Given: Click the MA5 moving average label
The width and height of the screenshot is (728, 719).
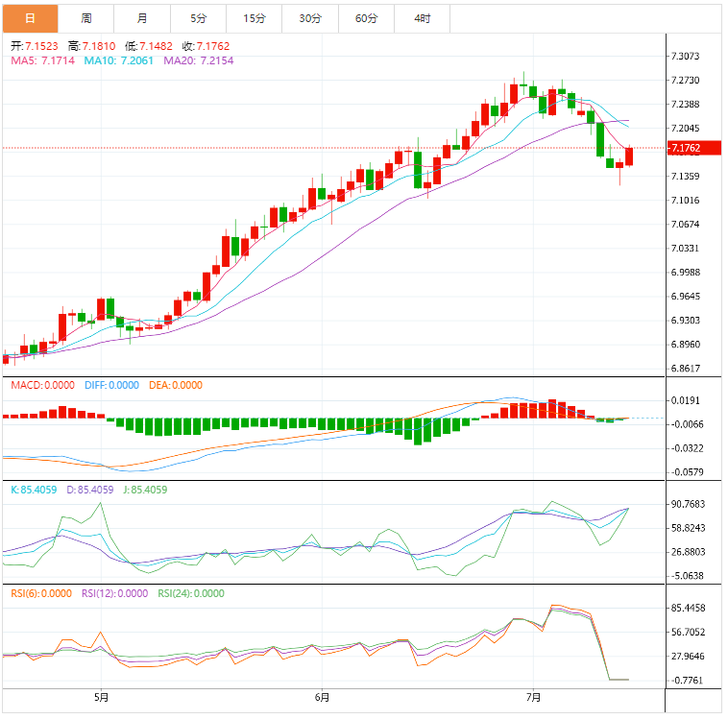Looking at the screenshot, I should (x=42, y=60).
